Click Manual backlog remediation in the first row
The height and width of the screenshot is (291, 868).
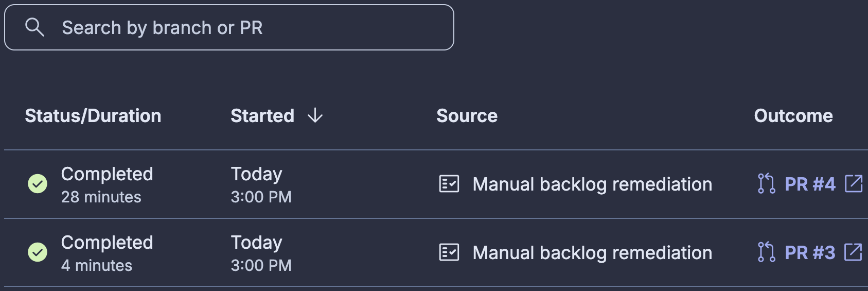pos(592,184)
